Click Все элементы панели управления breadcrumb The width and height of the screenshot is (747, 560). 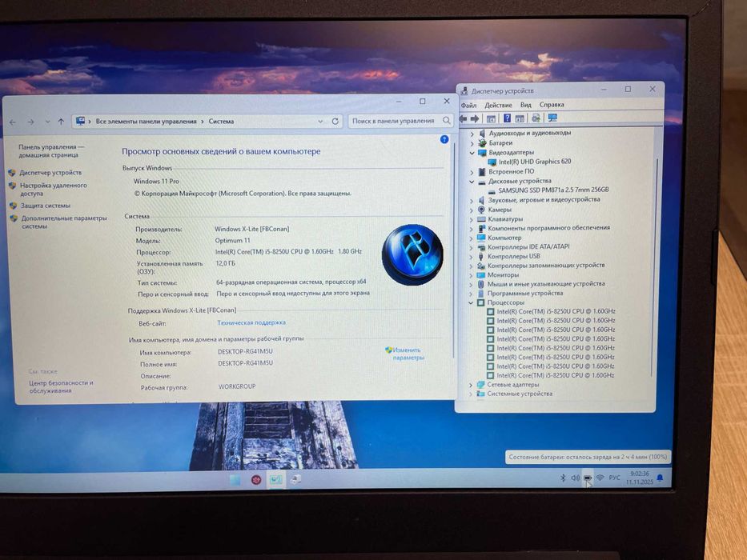coord(146,122)
